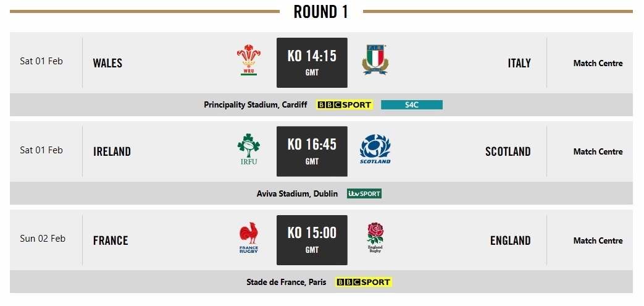The height and width of the screenshot is (306, 644).
Task: Click the England Rugby rose logo
Action: point(375,238)
